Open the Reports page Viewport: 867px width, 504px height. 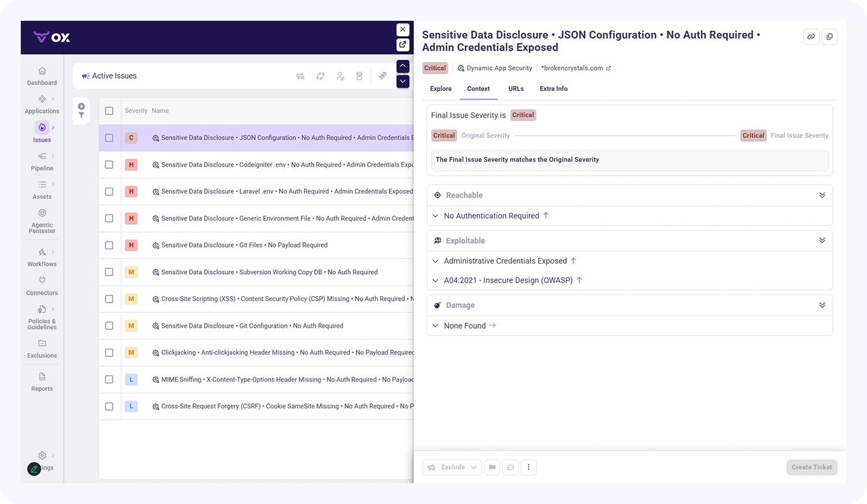42,382
